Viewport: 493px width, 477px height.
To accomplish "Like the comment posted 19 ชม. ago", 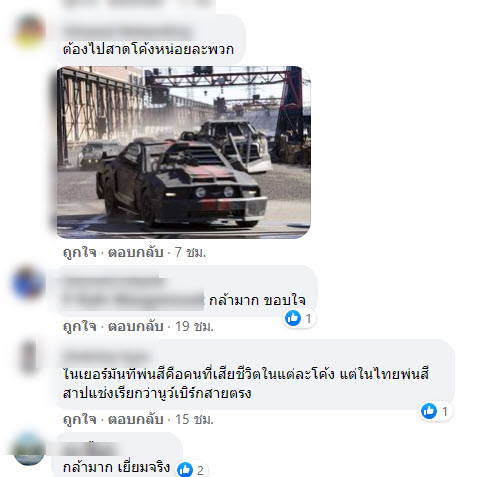I will [80, 326].
